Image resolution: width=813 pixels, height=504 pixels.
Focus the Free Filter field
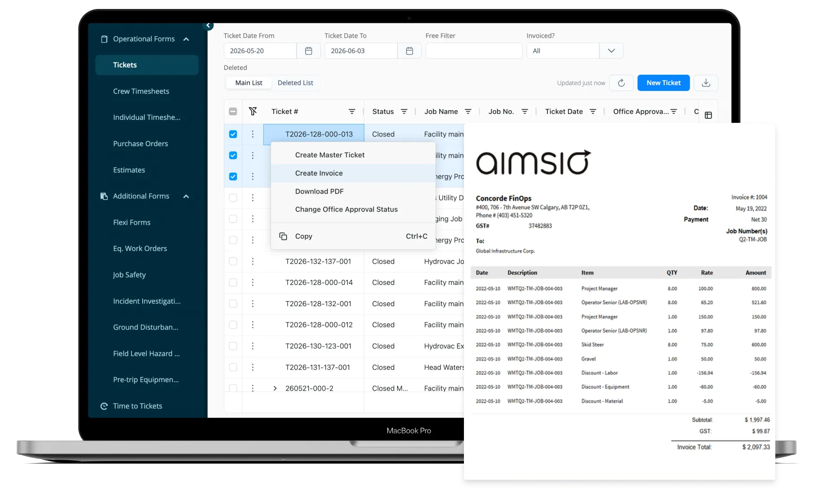click(x=474, y=51)
